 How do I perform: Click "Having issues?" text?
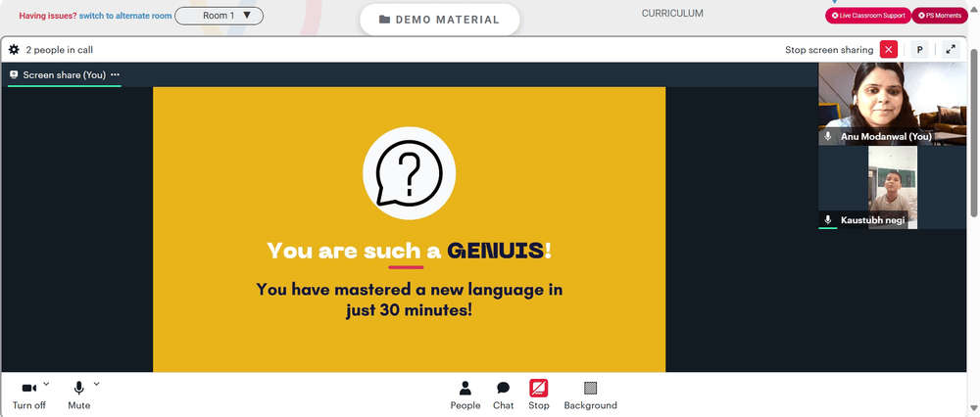coord(47,16)
